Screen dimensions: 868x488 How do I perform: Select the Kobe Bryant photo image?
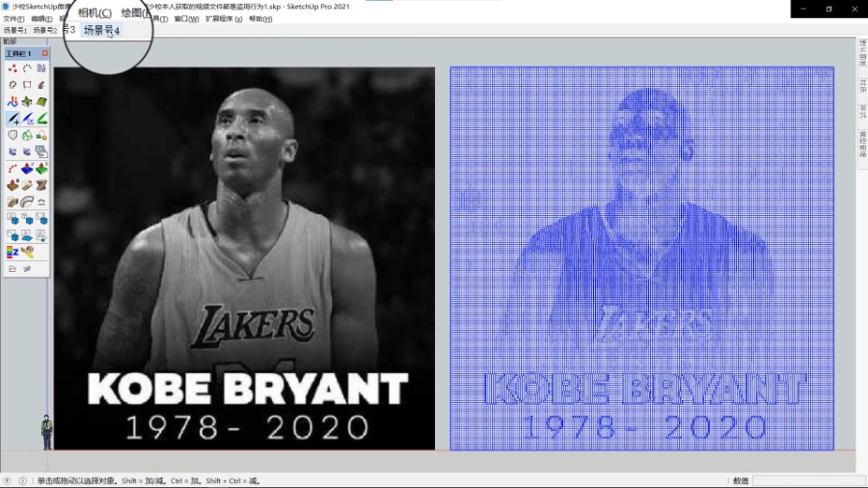pos(244,258)
